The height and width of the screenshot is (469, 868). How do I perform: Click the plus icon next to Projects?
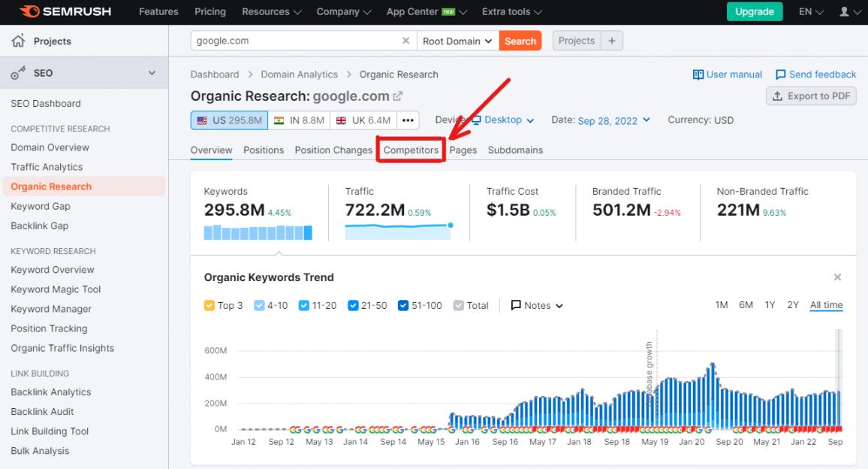point(611,41)
